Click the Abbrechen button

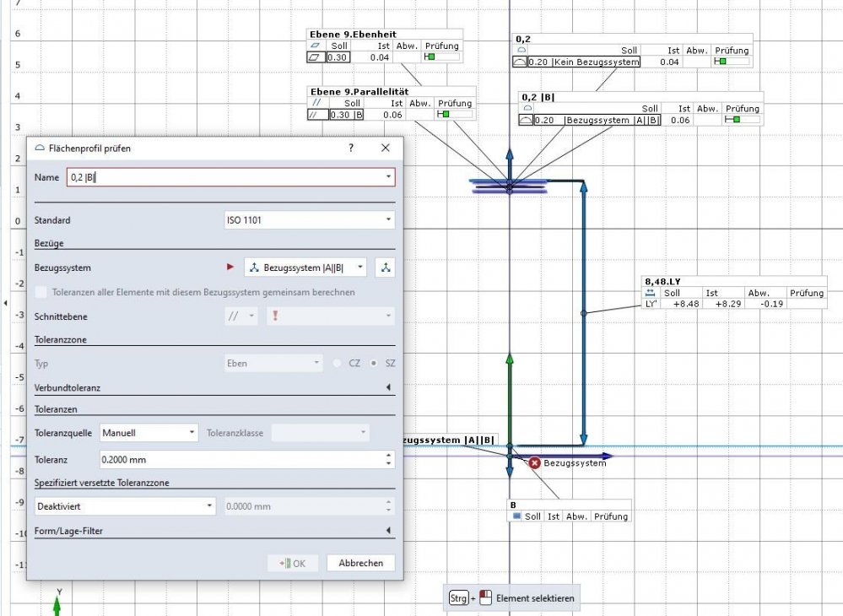click(360, 563)
